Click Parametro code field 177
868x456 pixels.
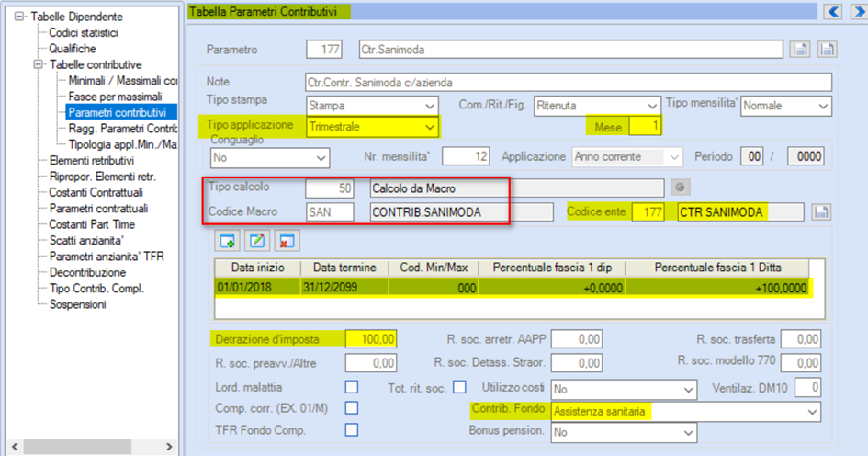point(324,50)
